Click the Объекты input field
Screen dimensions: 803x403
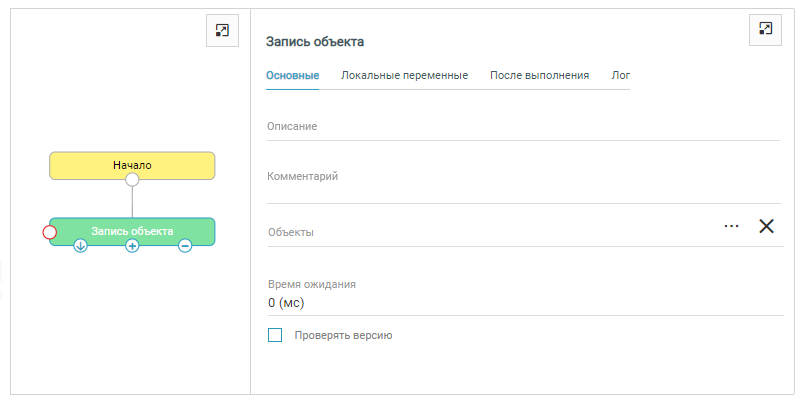click(x=490, y=232)
